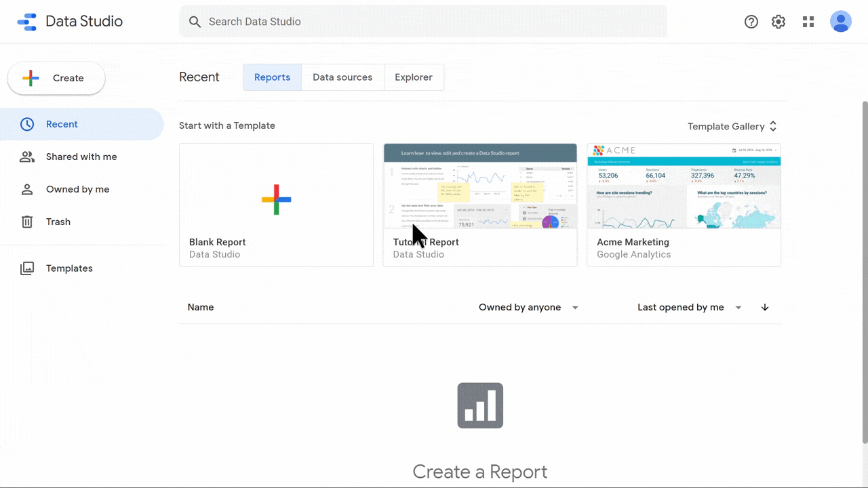Click the vertical page scrollbar
Screen dimensions: 868x488
[864, 271]
